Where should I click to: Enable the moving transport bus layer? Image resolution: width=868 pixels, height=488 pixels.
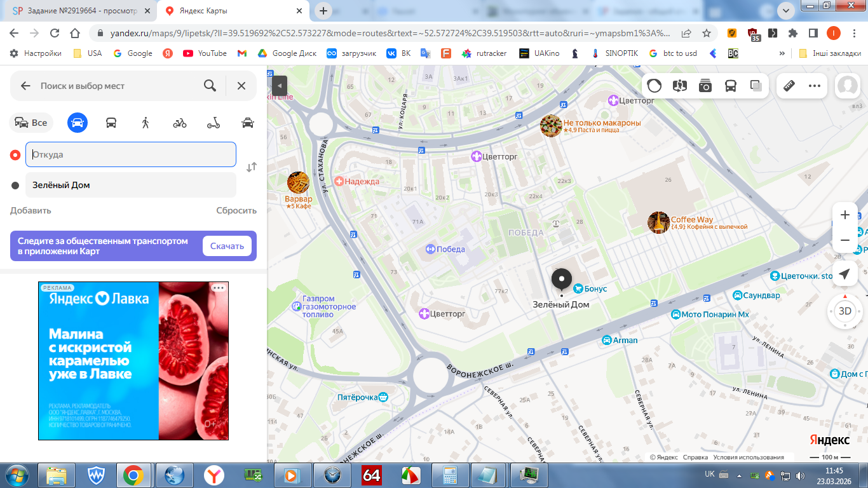coord(731,86)
